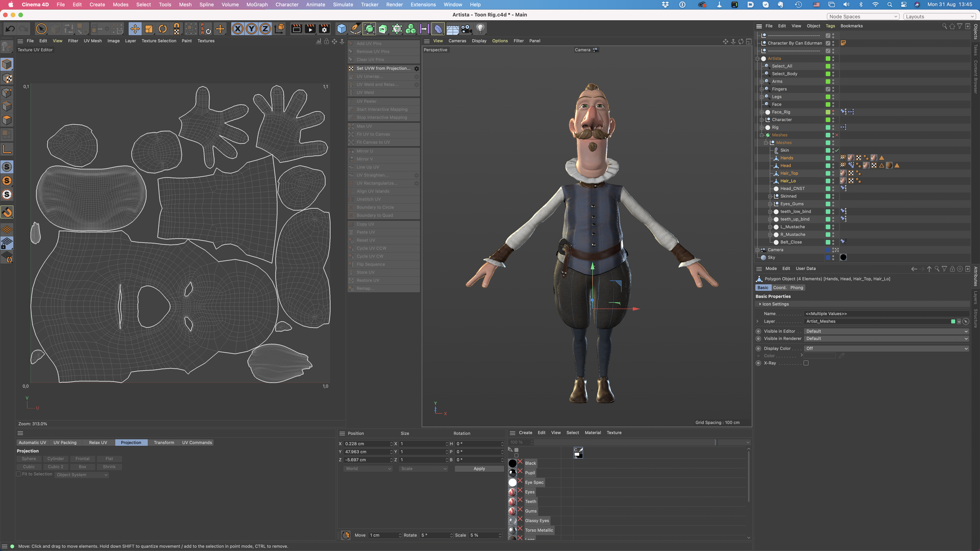Image resolution: width=980 pixels, height=551 pixels.
Task: Click the Scale tool icon
Action: tap(149, 29)
